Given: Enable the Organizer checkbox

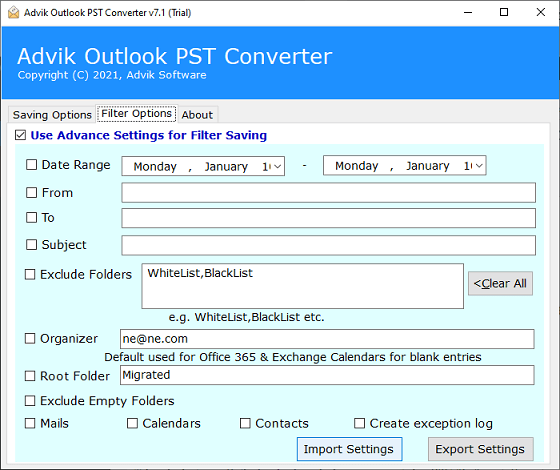Looking at the screenshot, I should [30, 339].
